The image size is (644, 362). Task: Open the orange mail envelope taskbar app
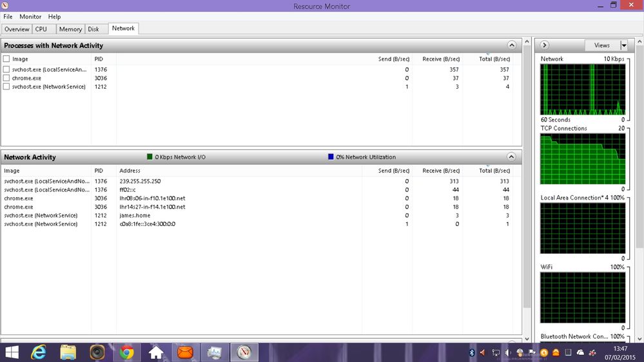[185, 352]
